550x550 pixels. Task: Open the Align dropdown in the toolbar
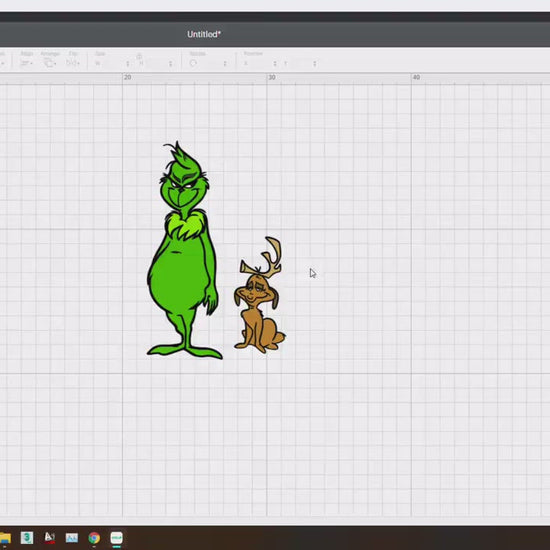point(27,63)
